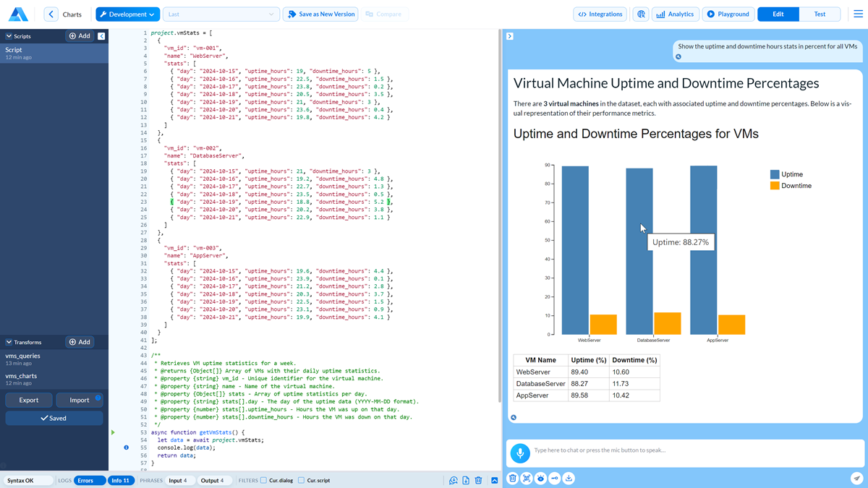Click the Export button in the sidebar
This screenshot has width=868, height=488.
point(29,399)
